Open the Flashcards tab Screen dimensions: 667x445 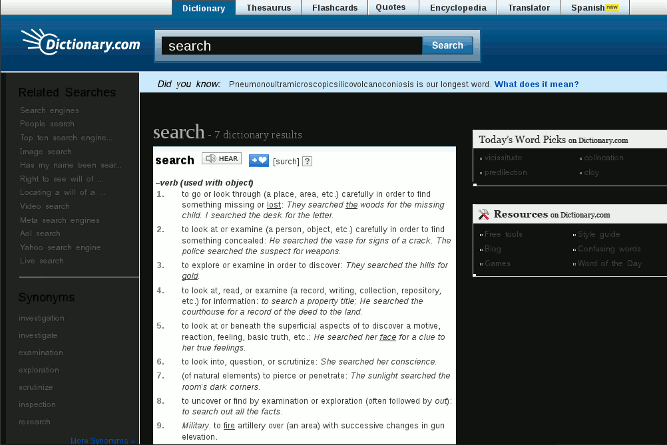335,8
